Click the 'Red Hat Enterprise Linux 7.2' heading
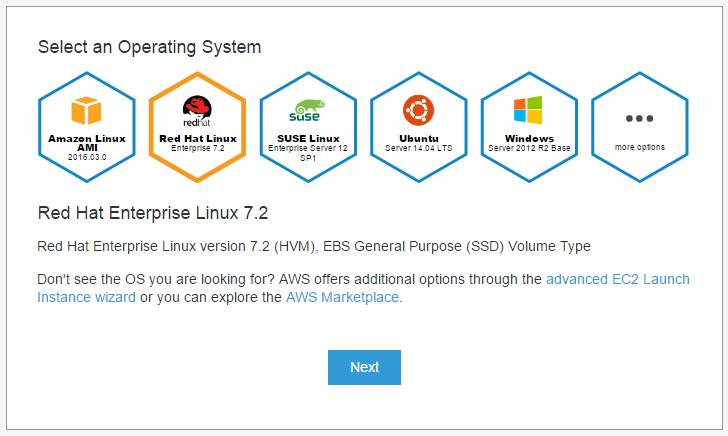Screen dimensions: 728x436 coord(153,213)
